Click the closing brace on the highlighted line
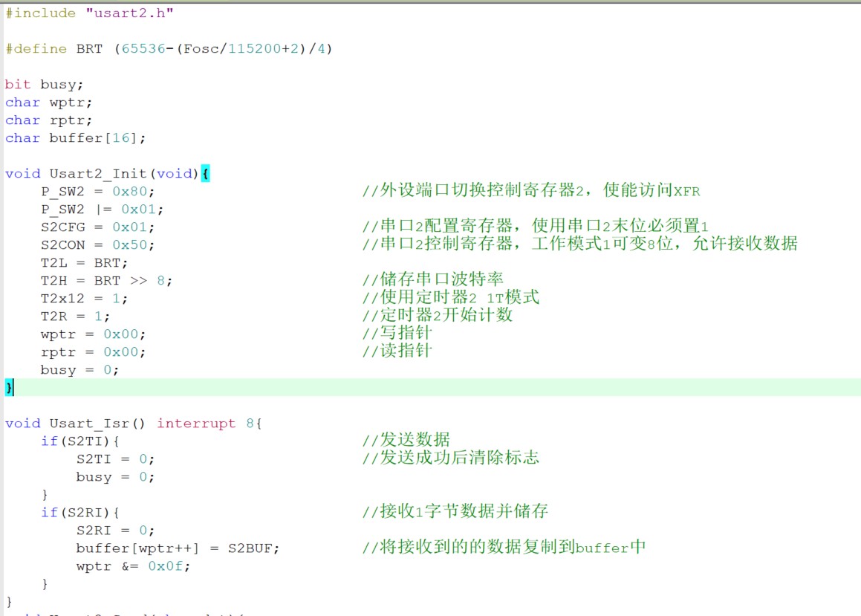The height and width of the screenshot is (616, 861). tap(9, 388)
